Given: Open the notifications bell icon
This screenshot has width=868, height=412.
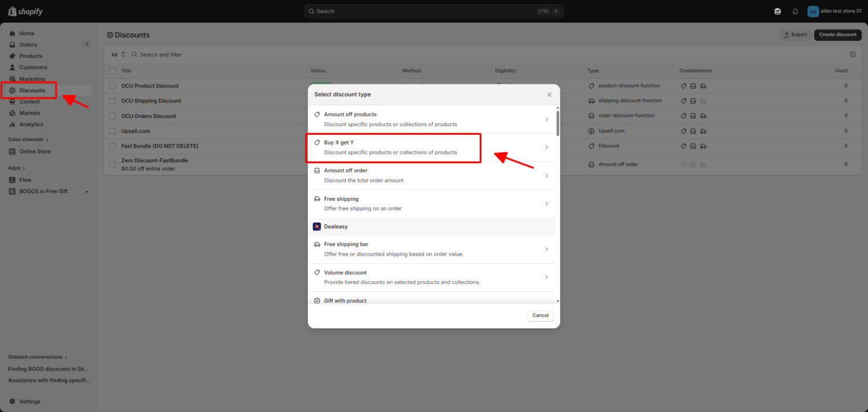Looking at the screenshot, I should click(795, 12).
